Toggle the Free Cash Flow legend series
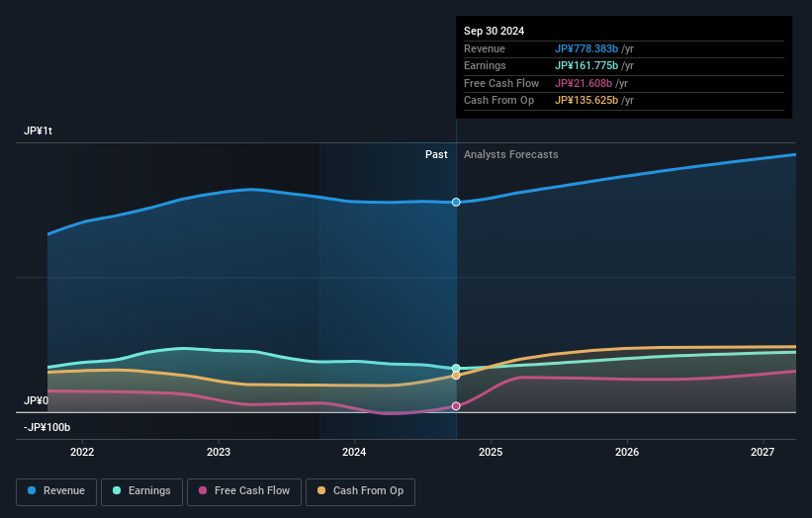The image size is (812, 518). [x=244, y=491]
